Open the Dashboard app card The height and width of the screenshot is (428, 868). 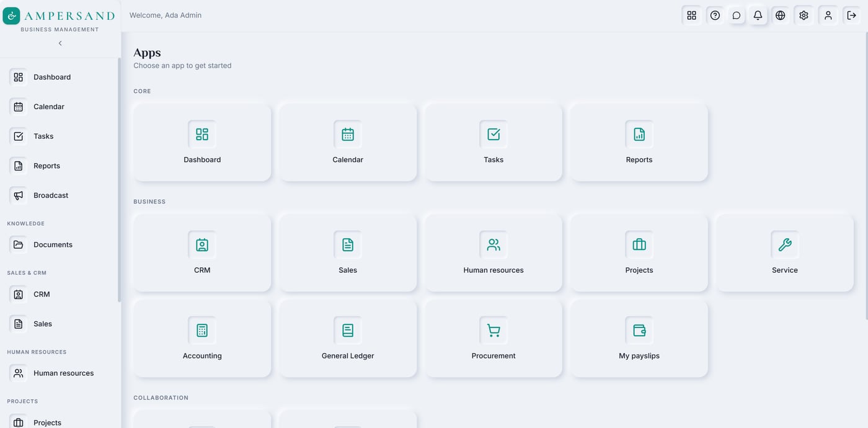202,143
